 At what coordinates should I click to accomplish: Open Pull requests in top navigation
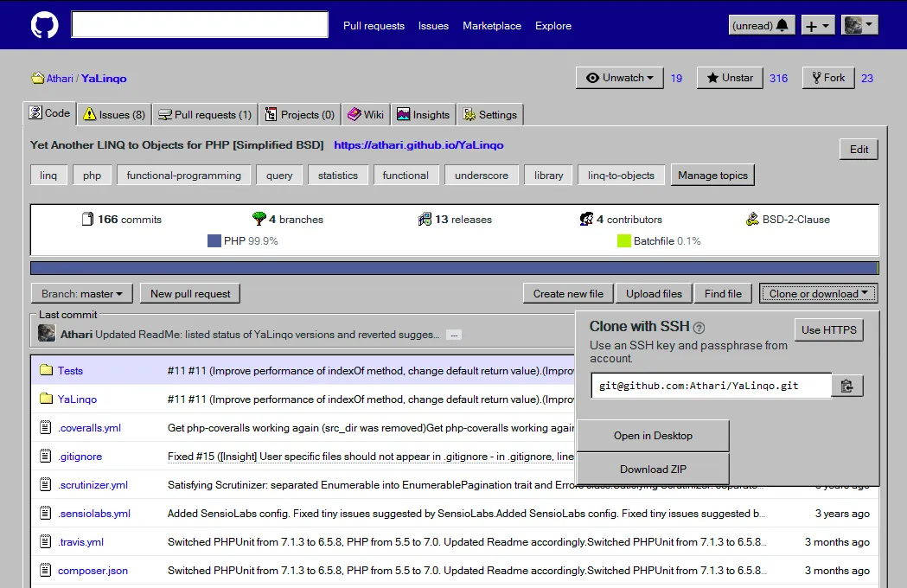(x=374, y=25)
